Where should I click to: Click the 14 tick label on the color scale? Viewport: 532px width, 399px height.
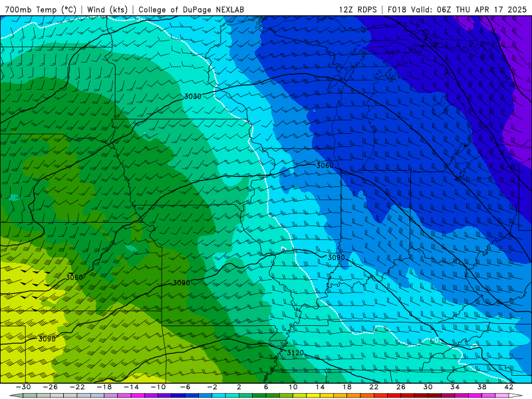pyautogui.click(x=320, y=387)
